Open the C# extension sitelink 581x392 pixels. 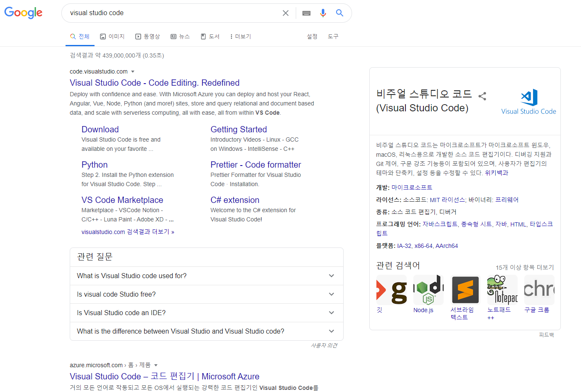[235, 200]
